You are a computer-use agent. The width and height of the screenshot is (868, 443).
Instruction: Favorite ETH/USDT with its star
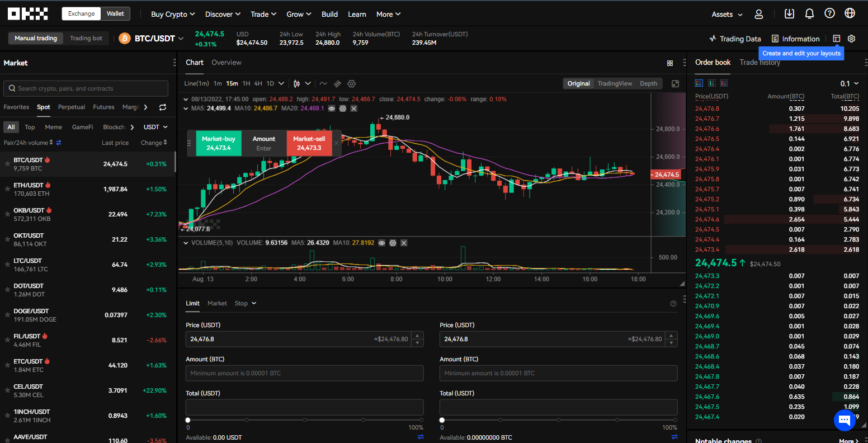pos(7,189)
